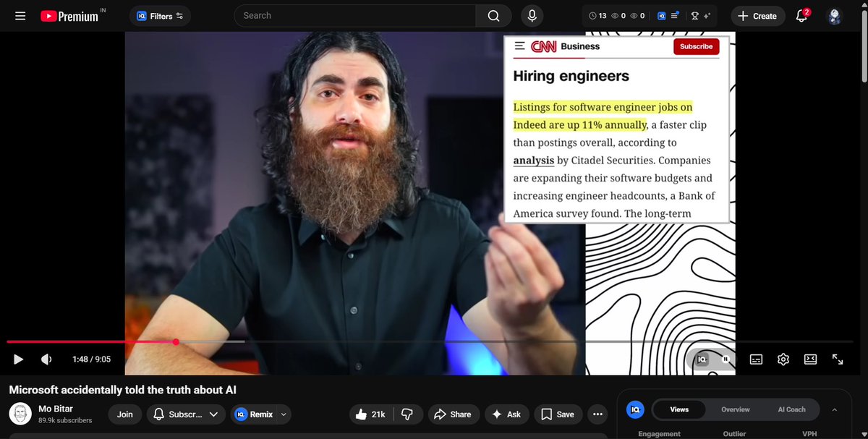
Task: Play the video
Action: click(x=19, y=359)
